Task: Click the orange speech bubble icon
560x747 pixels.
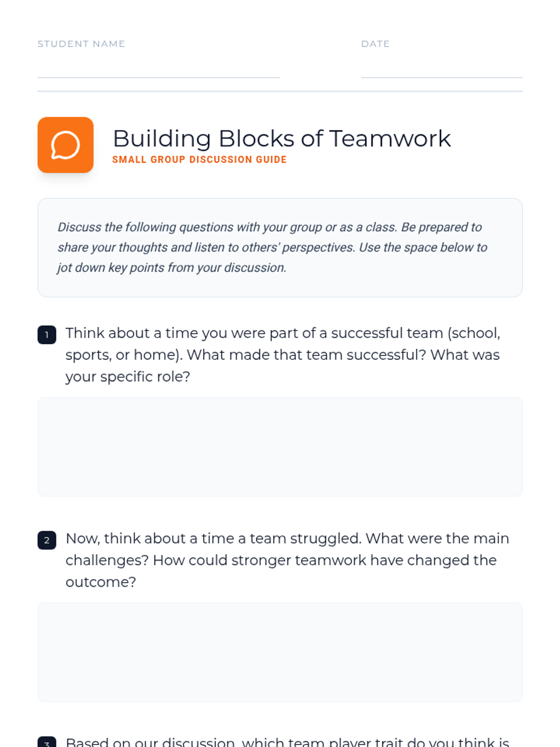Action: 65,145
